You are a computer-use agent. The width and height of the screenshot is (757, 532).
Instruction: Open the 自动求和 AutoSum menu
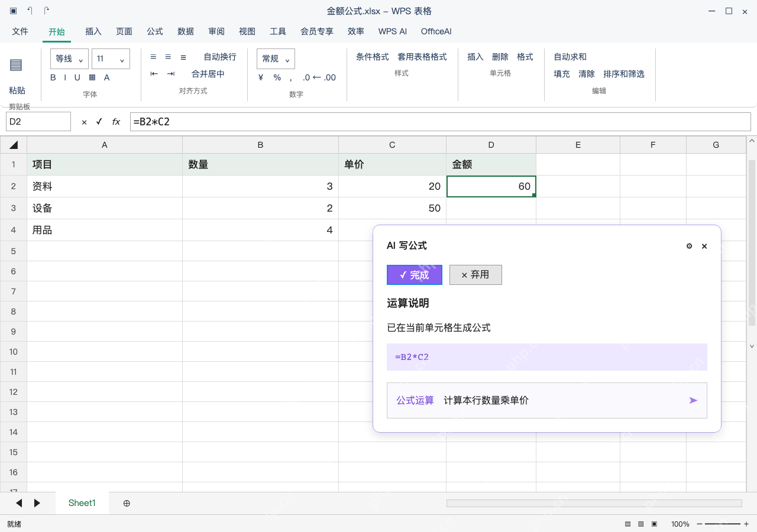tap(570, 57)
